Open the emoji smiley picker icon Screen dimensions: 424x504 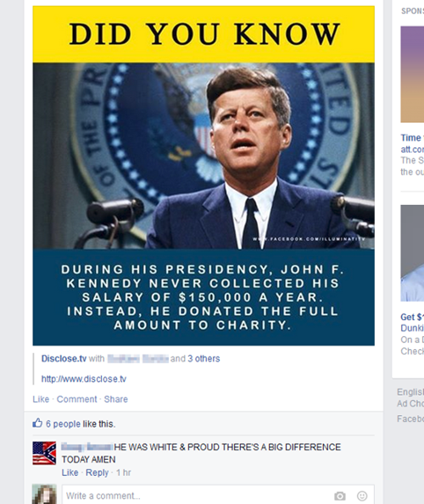[362, 496]
